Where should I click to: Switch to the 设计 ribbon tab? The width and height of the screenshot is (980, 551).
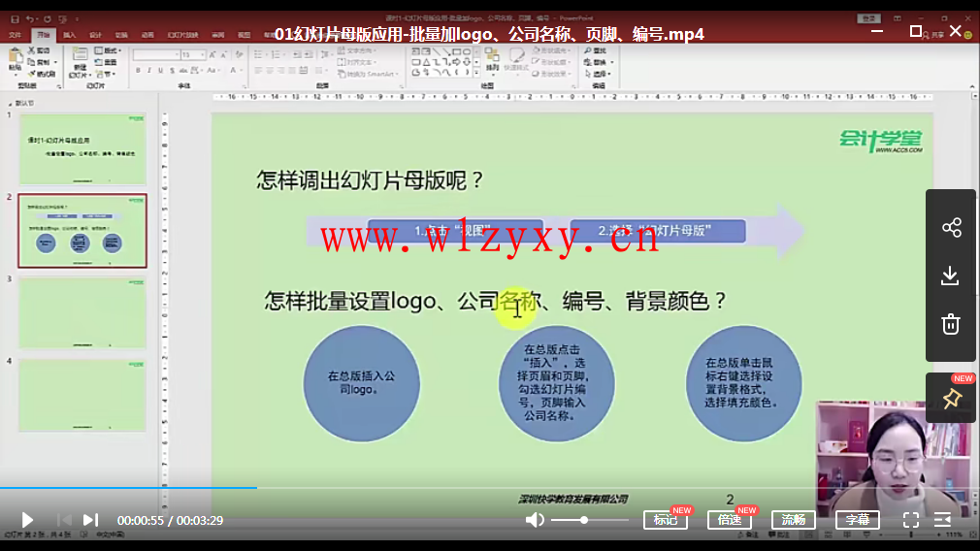coord(95,35)
